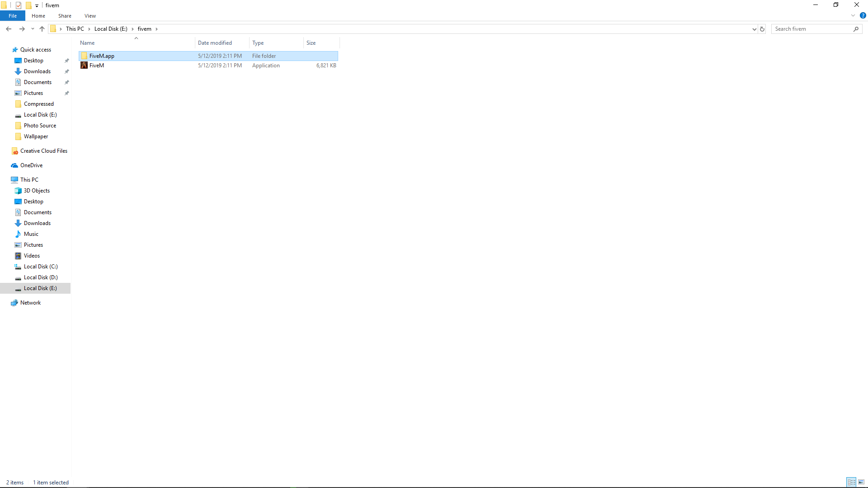Screen dimensions: 868x488
Task: Click the back navigation arrow
Action: click(8, 28)
